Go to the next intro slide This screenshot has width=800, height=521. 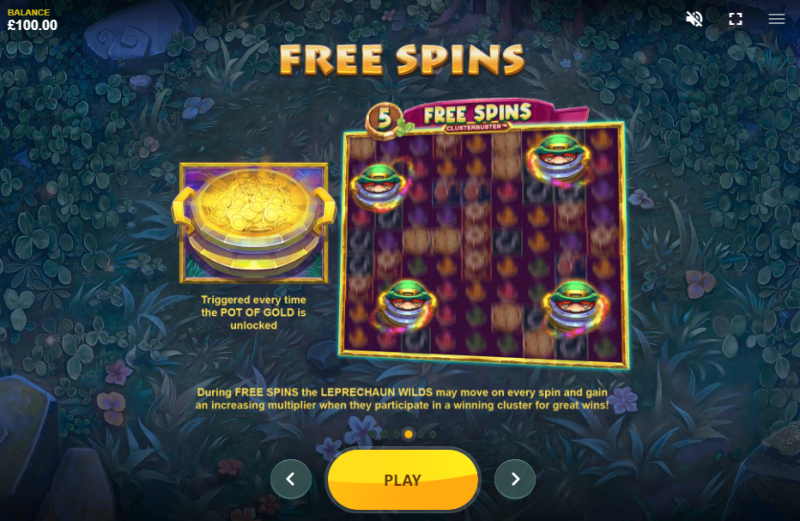(515, 479)
